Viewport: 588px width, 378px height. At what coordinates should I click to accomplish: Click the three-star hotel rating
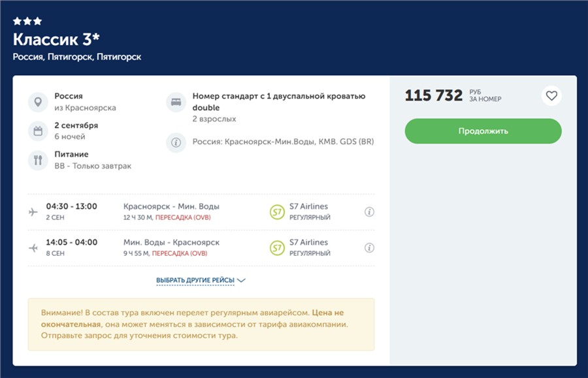tap(27, 21)
